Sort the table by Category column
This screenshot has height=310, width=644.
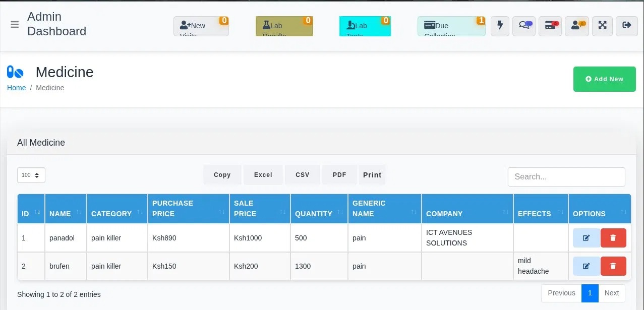(118, 209)
